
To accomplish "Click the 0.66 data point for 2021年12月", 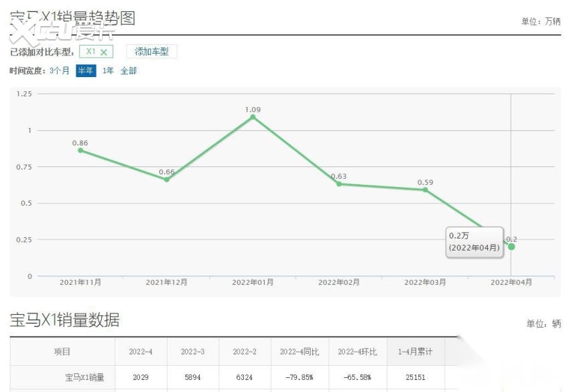I will pos(167,180).
